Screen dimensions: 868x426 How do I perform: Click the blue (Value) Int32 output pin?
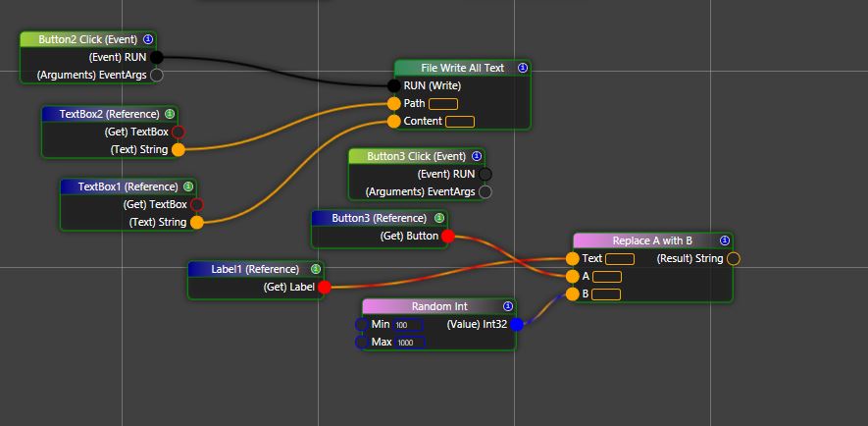pyautogui.click(x=517, y=325)
